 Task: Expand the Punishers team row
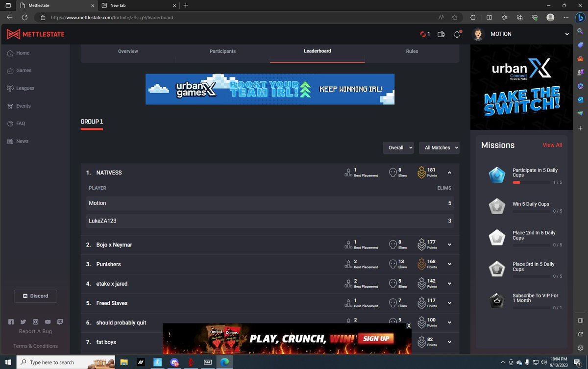point(450,264)
